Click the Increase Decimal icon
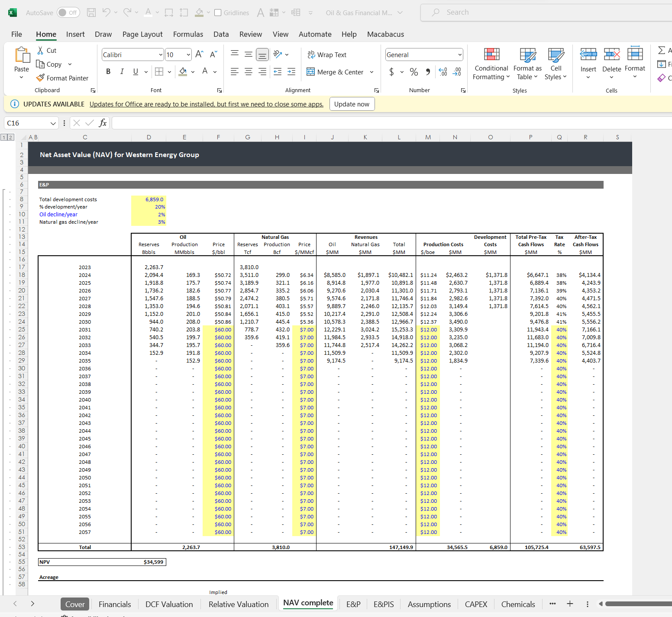672x617 pixels. (443, 72)
